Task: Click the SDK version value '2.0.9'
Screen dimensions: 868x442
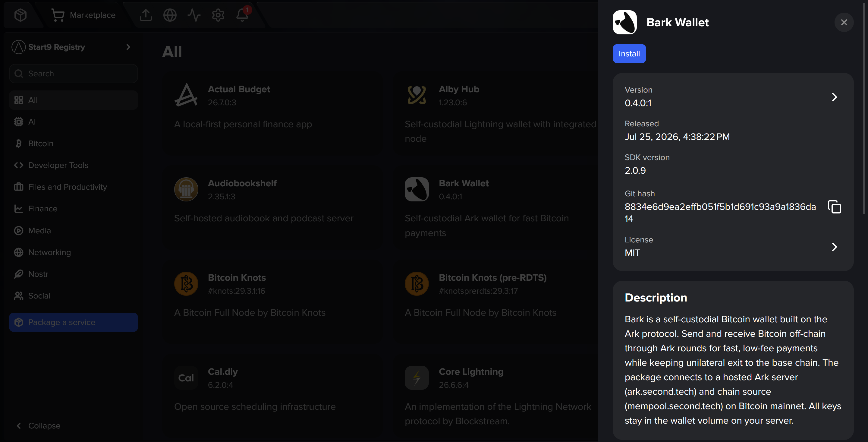Action: tap(635, 171)
